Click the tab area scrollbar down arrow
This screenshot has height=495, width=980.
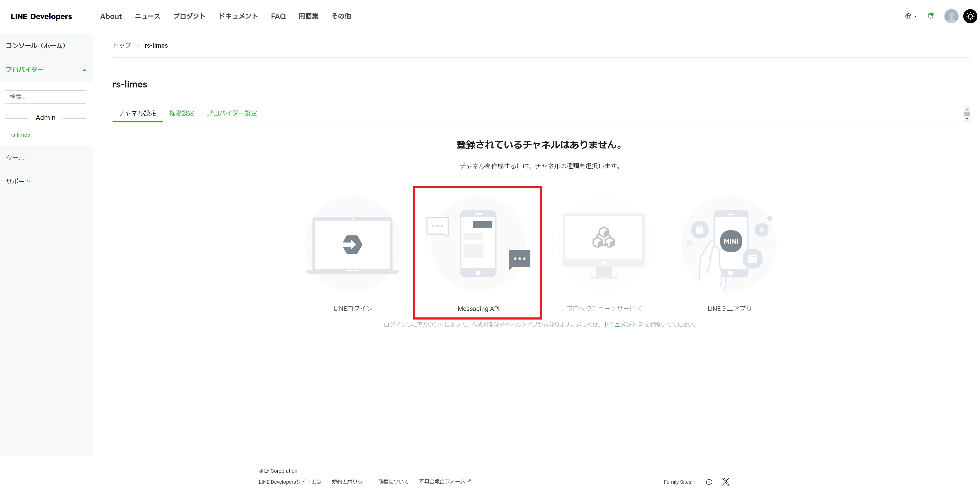tap(967, 119)
